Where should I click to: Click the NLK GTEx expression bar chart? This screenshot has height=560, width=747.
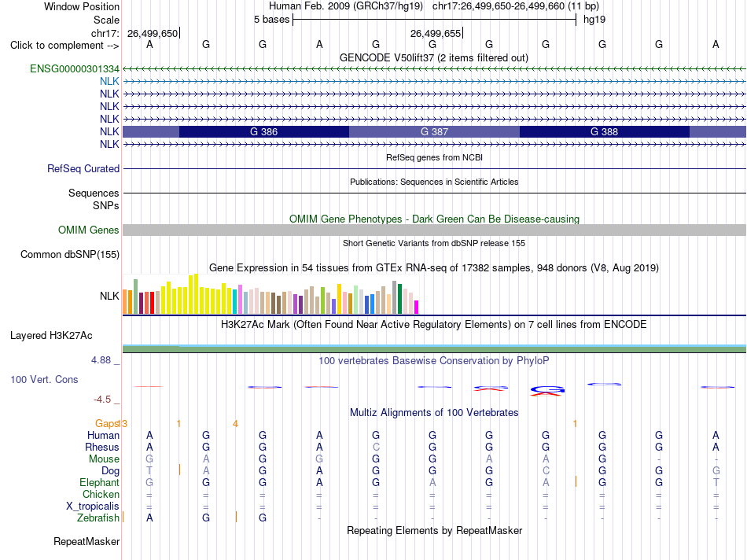tap(270, 294)
